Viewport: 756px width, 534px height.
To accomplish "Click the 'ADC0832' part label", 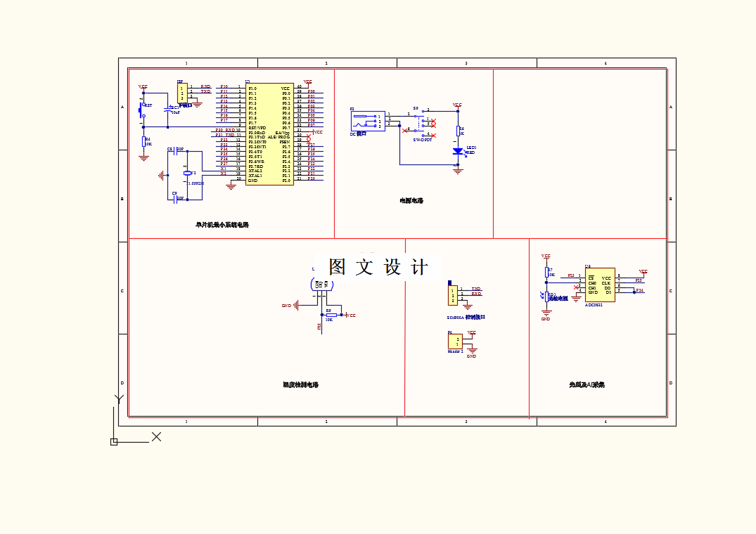I will tap(594, 305).
